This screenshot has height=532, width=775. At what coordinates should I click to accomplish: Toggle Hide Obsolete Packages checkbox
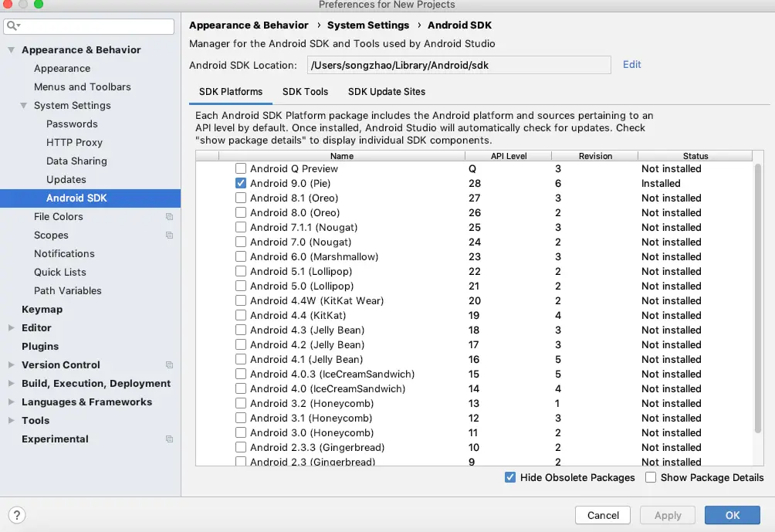510,478
